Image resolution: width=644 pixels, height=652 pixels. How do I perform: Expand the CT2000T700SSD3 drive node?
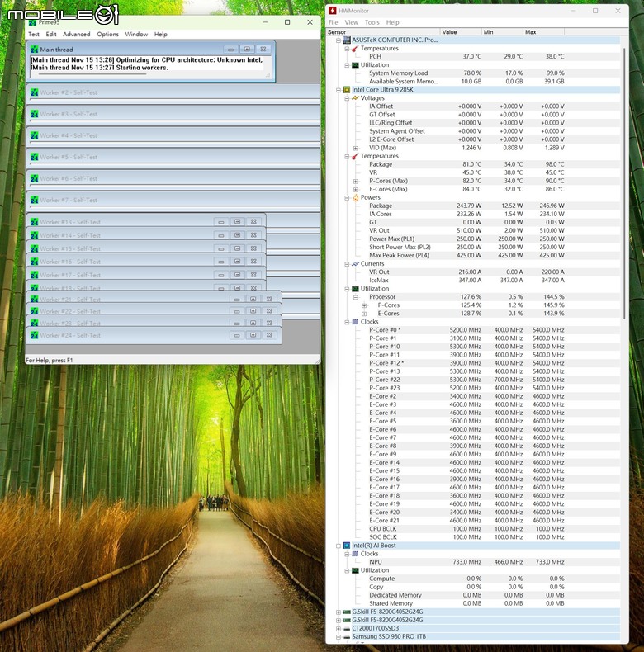click(x=338, y=628)
